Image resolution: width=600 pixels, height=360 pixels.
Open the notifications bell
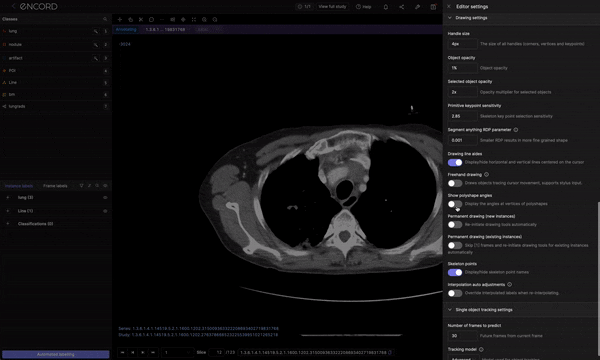click(386, 7)
